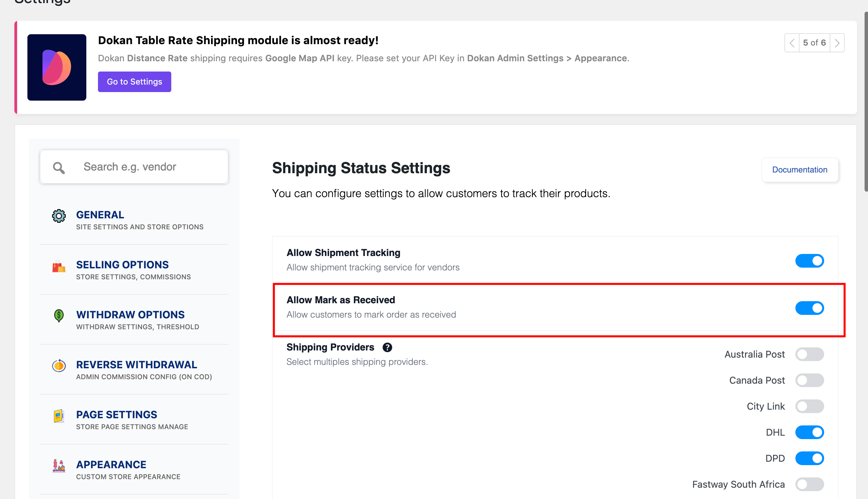Click the Withdraw Options money icon
This screenshot has height=499, width=868.
tap(59, 316)
